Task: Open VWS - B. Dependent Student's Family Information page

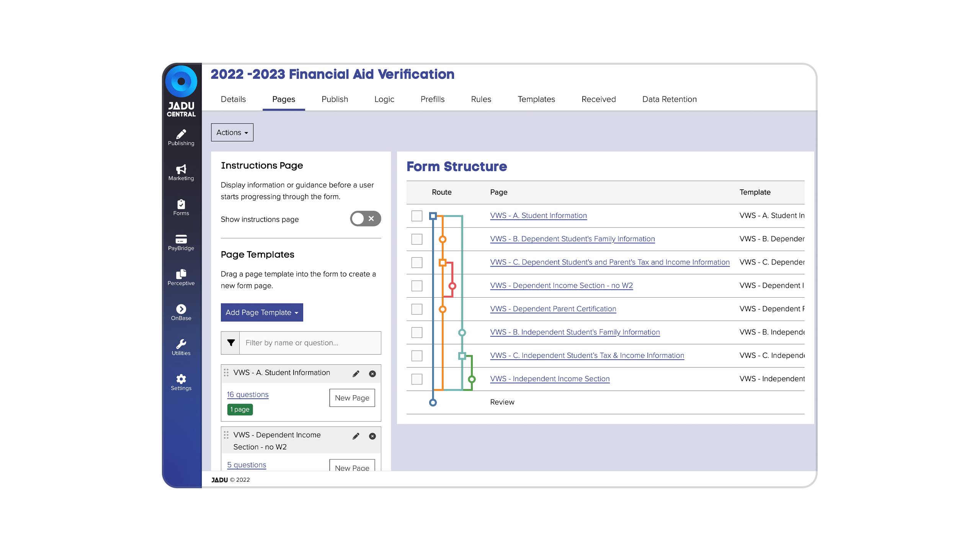Action: 572,238
